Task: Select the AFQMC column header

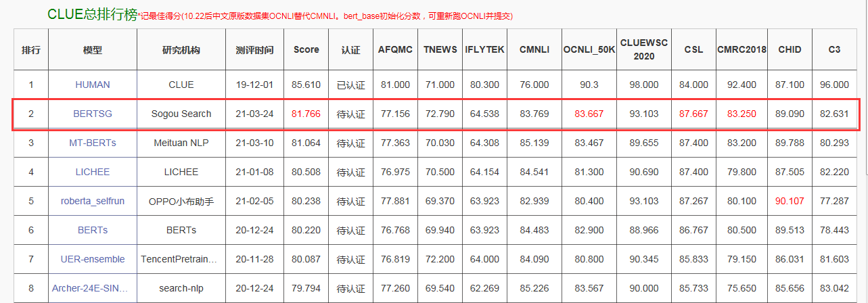Action: coord(394,50)
